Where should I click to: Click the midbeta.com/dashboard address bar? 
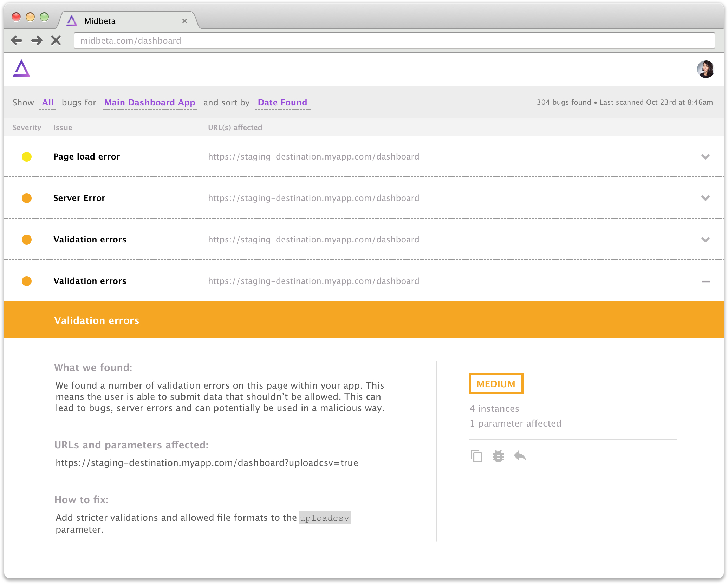pos(394,41)
